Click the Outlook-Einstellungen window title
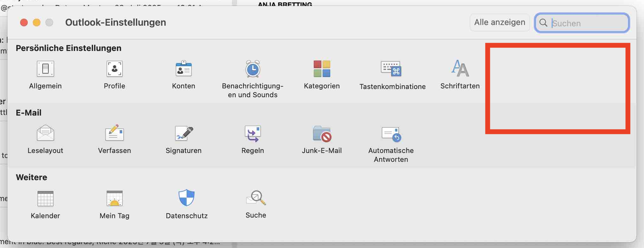 pos(115,22)
